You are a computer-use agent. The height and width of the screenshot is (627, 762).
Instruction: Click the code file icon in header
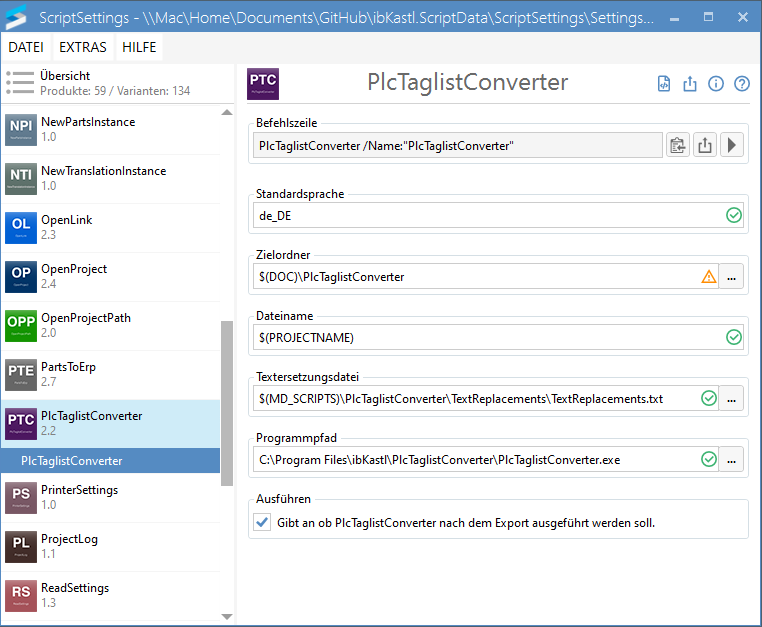click(663, 84)
